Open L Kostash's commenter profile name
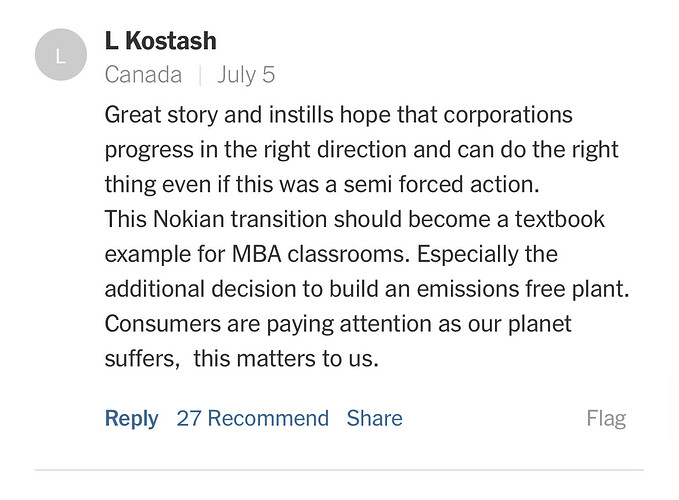The height and width of the screenshot is (500, 679). (160, 41)
